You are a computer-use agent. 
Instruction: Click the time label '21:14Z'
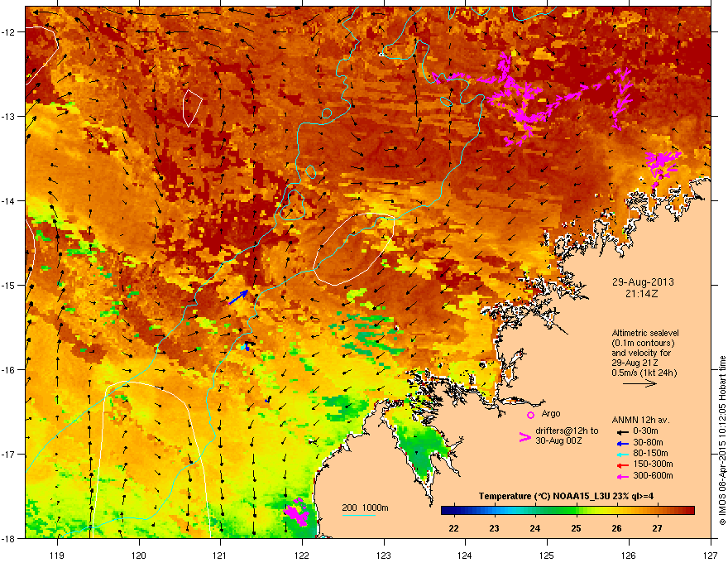(642, 294)
